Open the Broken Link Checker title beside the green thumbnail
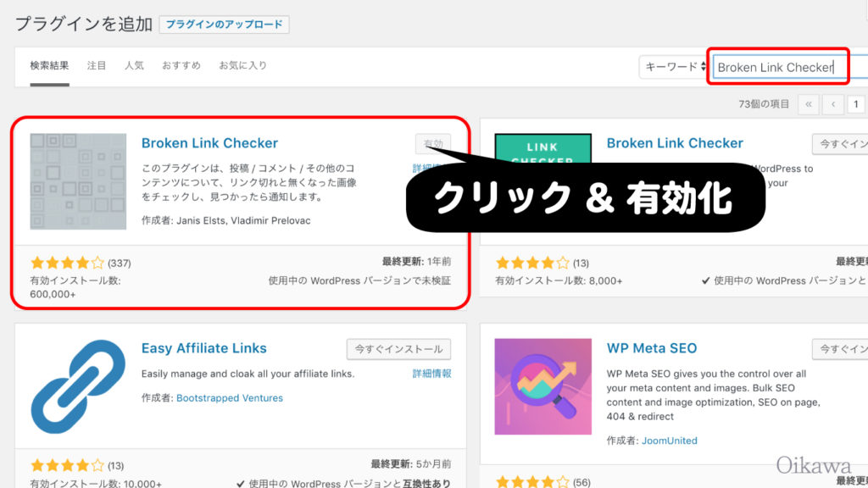868x488 pixels. 675,142
